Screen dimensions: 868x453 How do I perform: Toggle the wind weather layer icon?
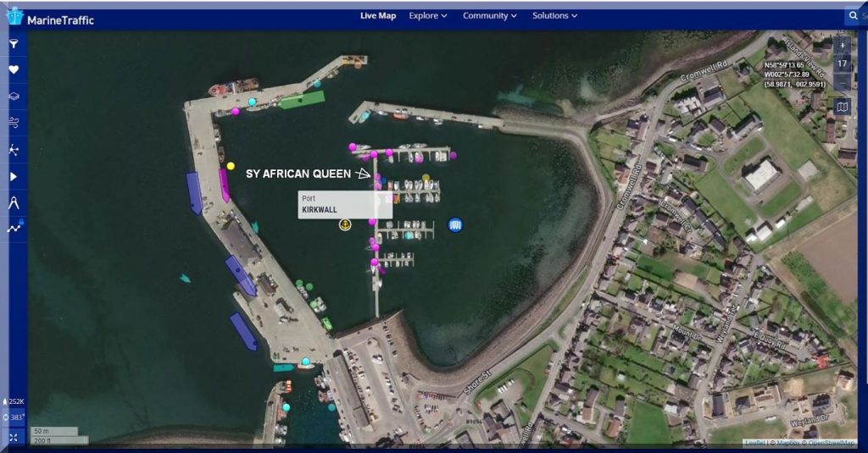click(14, 123)
